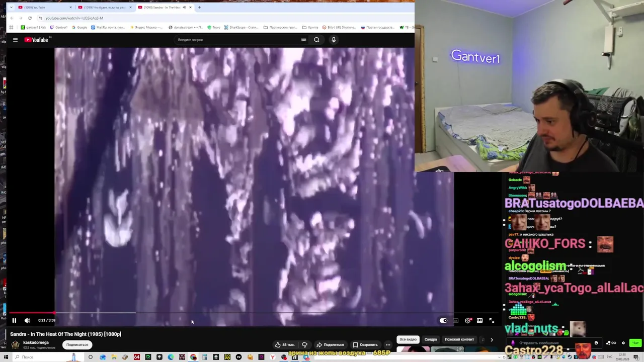Switch to first YouTube browser tab
The height and width of the screenshot is (362, 644).
[x=44, y=8]
